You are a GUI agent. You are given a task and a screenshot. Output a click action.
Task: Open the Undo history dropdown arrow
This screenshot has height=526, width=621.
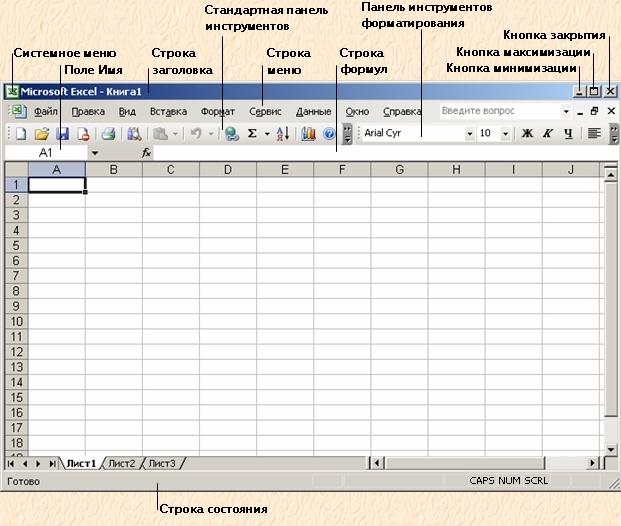point(211,134)
